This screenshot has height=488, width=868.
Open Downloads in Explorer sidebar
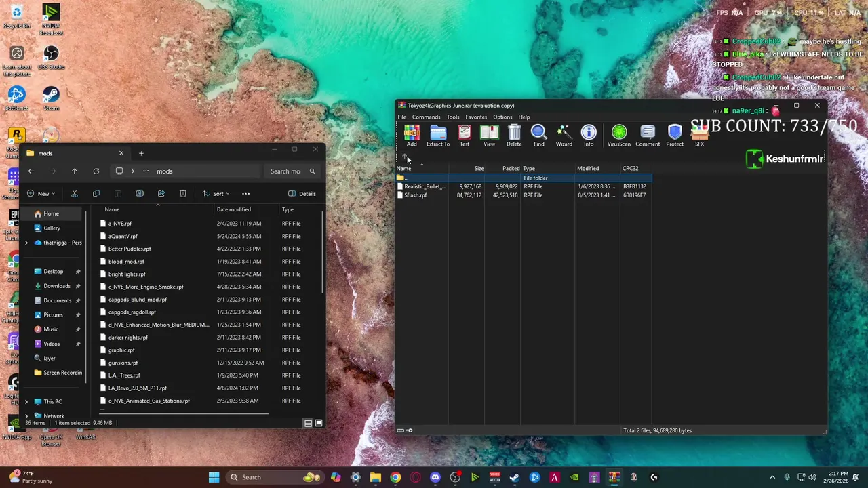(56, 286)
